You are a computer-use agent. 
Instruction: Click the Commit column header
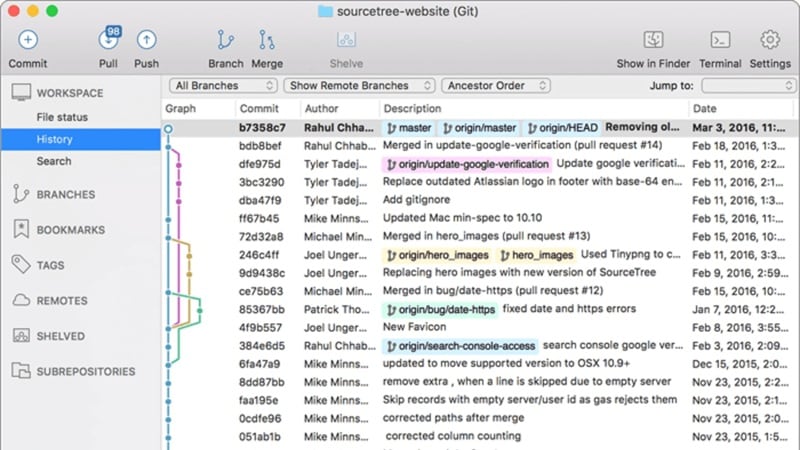(x=259, y=109)
